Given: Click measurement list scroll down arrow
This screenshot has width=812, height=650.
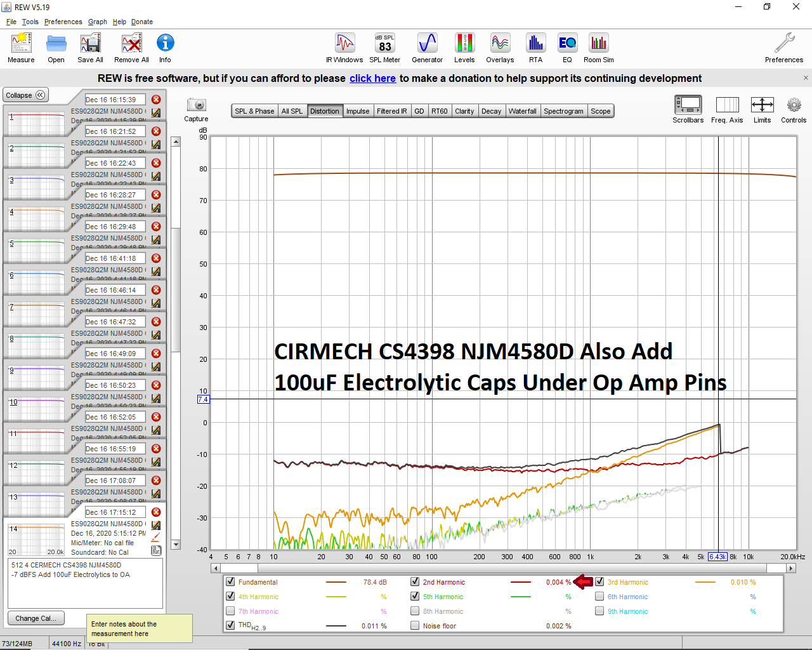Looking at the screenshot, I should pos(176,545).
